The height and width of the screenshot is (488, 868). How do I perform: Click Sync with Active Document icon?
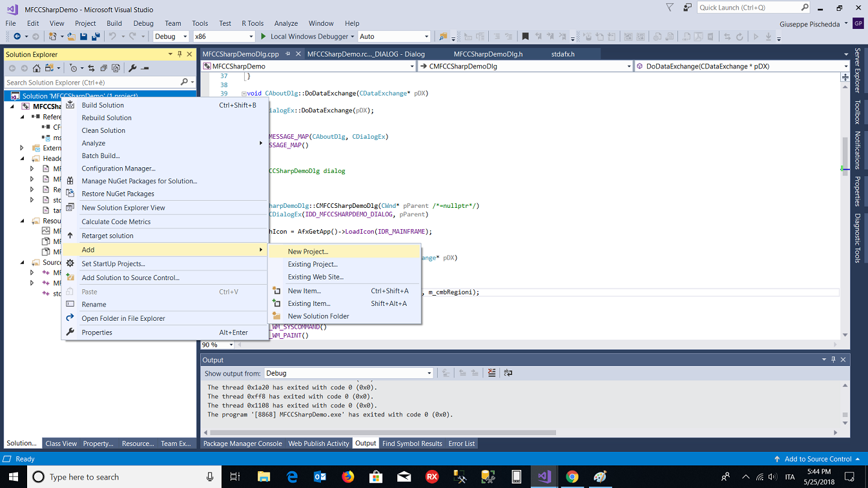(x=91, y=68)
